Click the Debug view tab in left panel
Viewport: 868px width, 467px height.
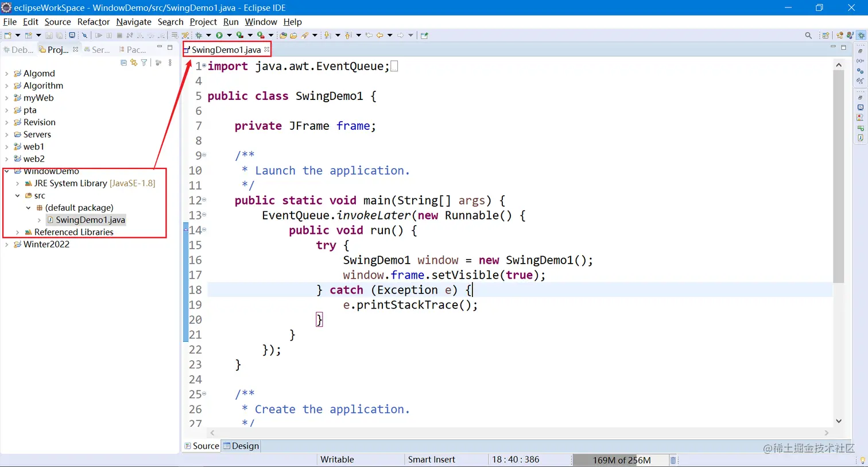tap(18, 50)
